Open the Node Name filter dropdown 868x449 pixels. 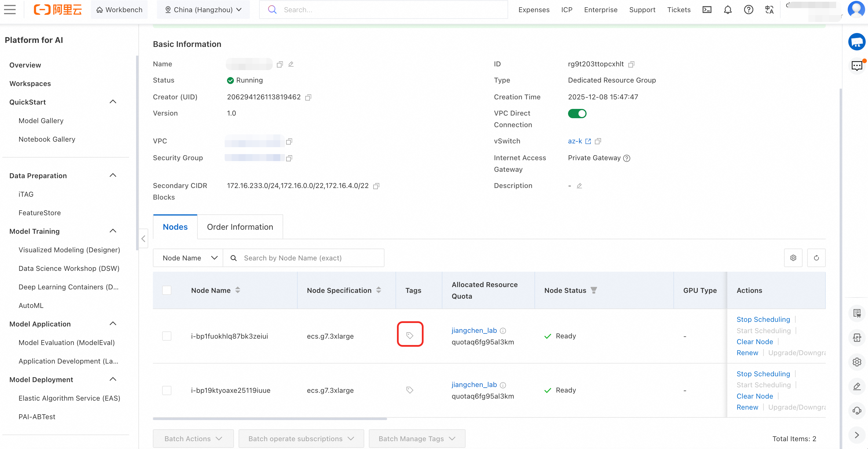188,258
